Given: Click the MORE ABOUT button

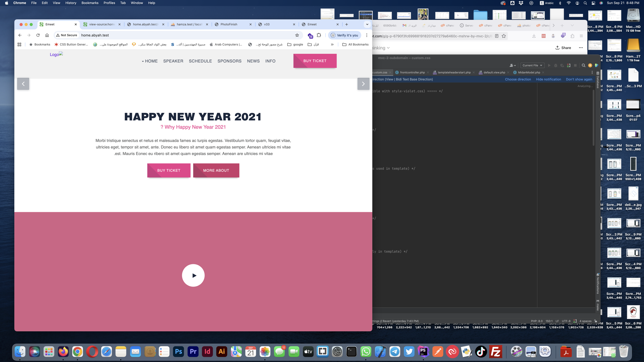Looking at the screenshot, I should pos(216,170).
